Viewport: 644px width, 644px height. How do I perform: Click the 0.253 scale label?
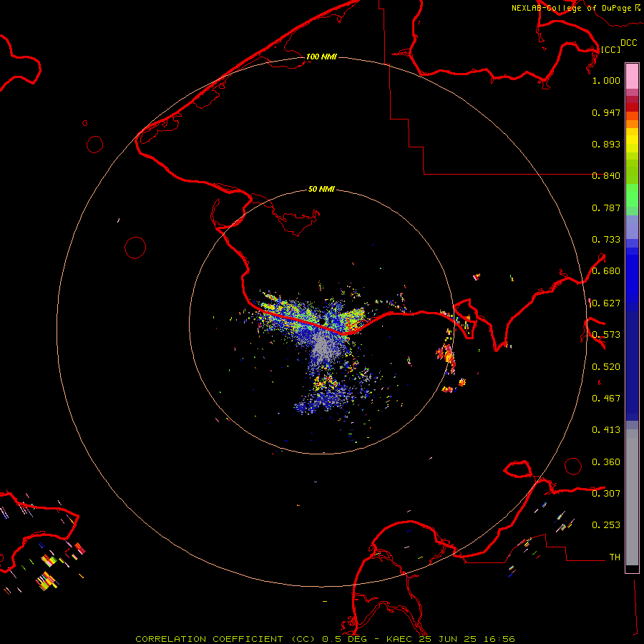click(x=606, y=525)
